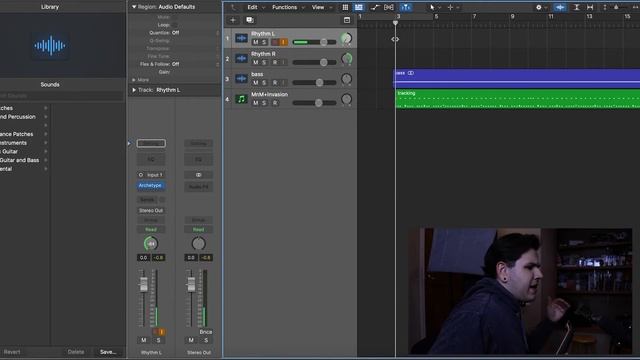
Task: Click the loop icon on bass region
Action: (x=411, y=73)
